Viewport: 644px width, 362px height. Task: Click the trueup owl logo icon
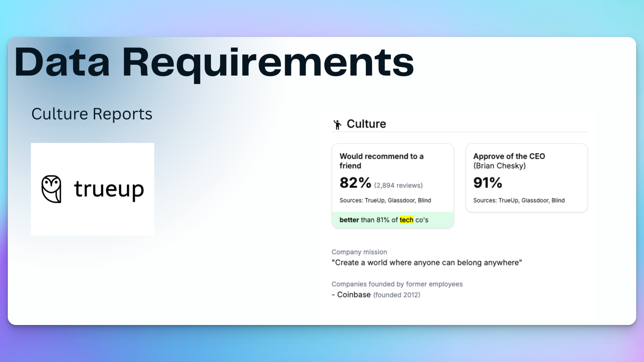pos(52,189)
